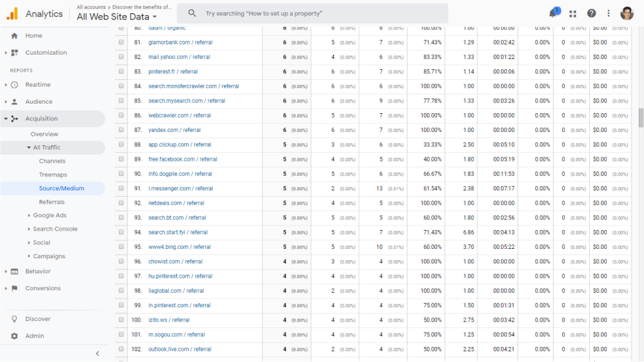Tick the checkbox for row 90 info.dogpile.com
The image size is (644, 362).
click(121, 173)
